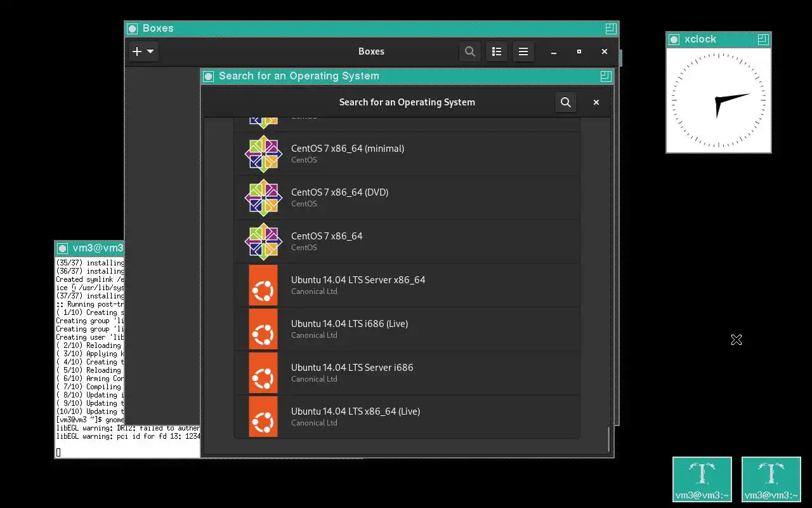Click Search dialog title bar maximize icon
This screenshot has height=508, width=812.
pos(605,76)
